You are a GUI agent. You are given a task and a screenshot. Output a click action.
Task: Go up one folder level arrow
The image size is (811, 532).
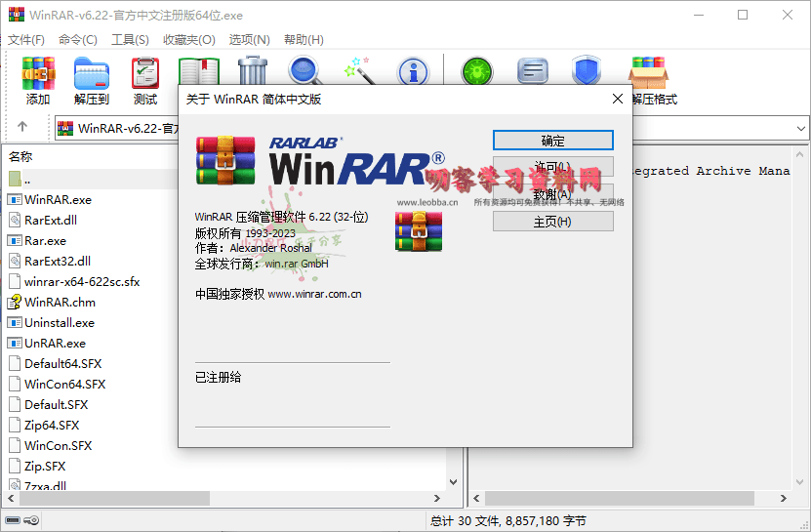pos(22,126)
